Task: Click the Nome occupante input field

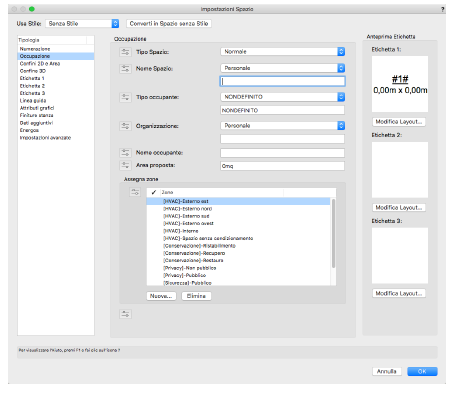Action: [x=283, y=153]
